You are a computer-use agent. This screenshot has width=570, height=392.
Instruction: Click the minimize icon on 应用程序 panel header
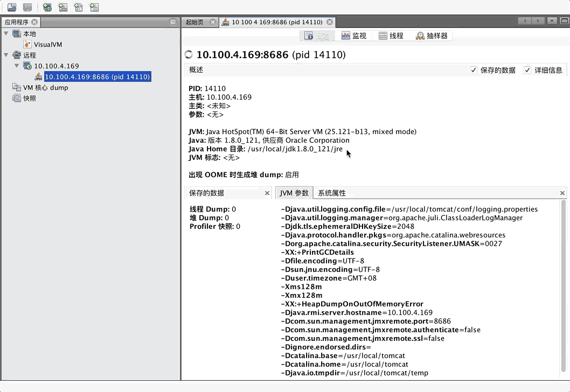tap(172, 22)
